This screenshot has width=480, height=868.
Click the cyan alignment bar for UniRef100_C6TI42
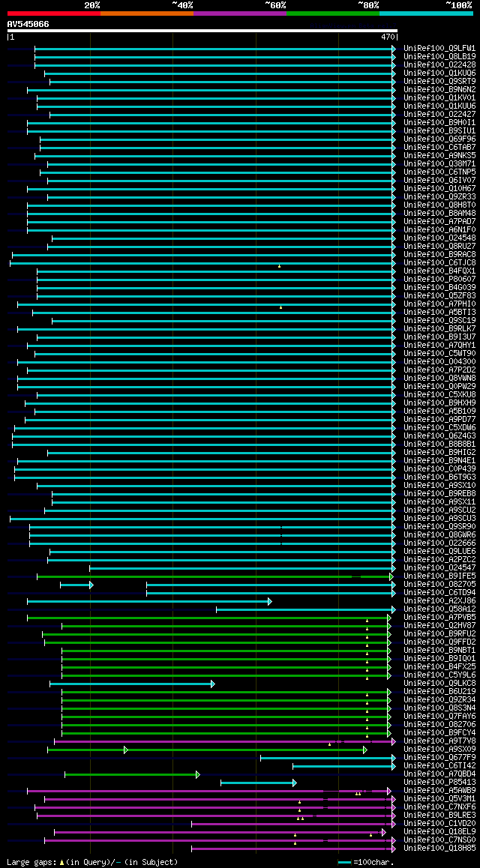pyautogui.click(x=343, y=766)
